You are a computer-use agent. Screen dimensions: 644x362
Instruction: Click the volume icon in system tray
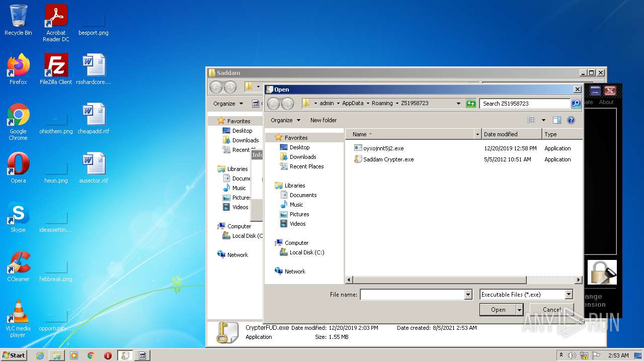coord(572,355)
